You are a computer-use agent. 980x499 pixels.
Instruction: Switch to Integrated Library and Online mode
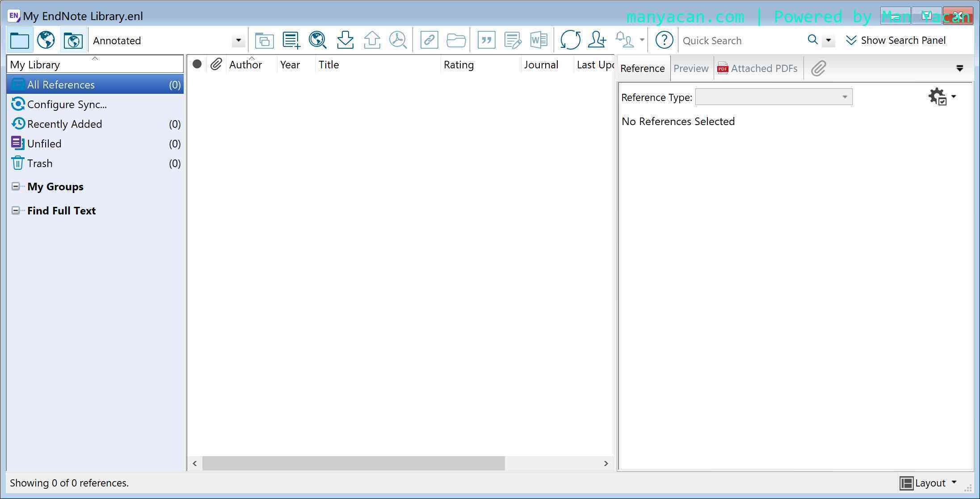click(73, 40)
